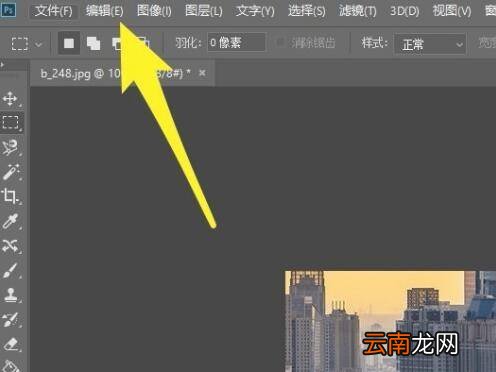Click the city skyline image on canvas
This screenshot has height=372, width=496.
click(x=390, y=321)
